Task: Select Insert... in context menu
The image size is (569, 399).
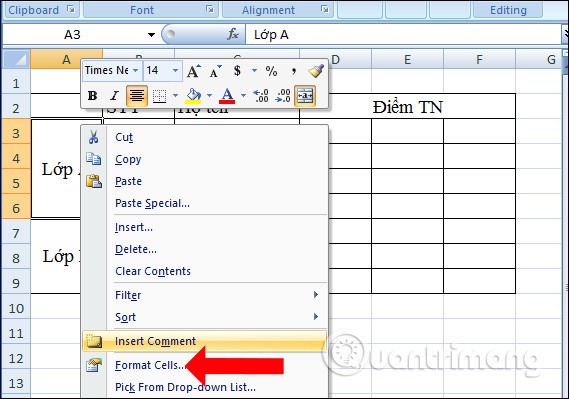Action: [134, 227]
